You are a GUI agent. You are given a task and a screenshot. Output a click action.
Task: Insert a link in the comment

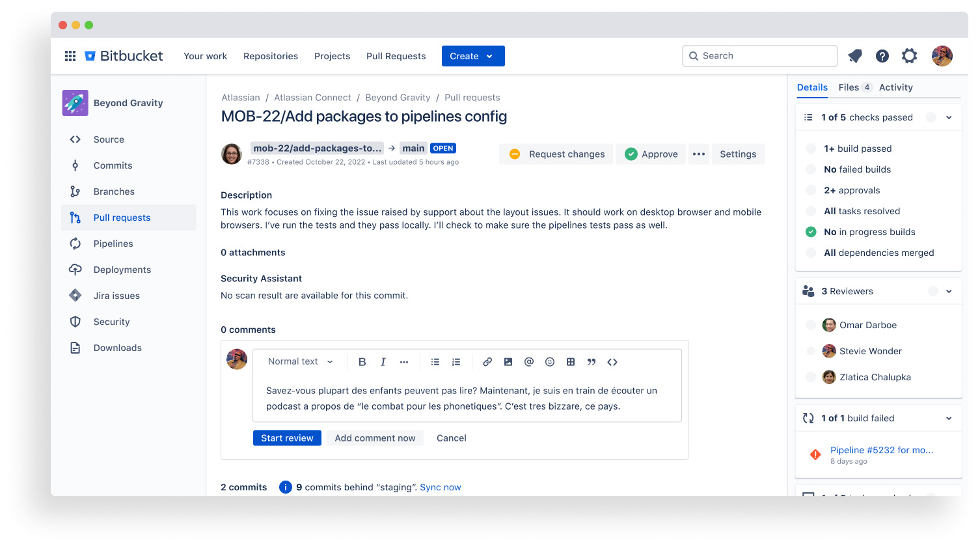487,362
